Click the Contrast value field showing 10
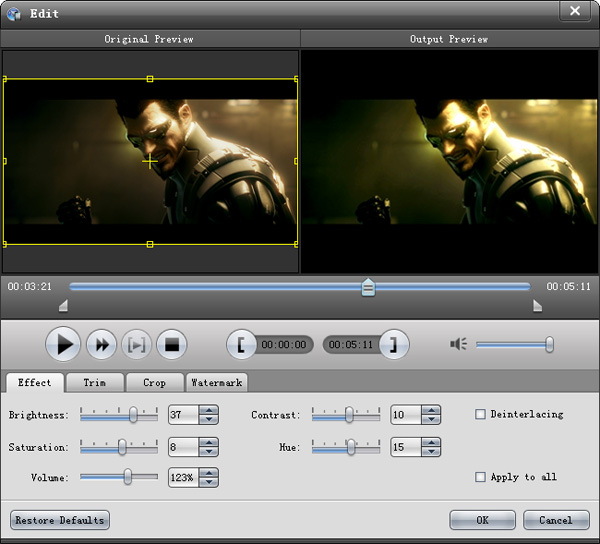This screenshot has width=600, height=544. pos(406,415)
